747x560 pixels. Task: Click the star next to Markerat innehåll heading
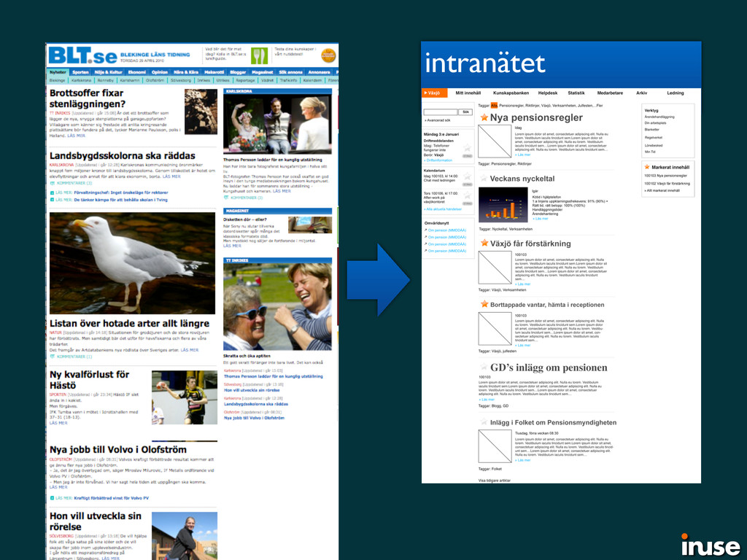click(647, 167)
